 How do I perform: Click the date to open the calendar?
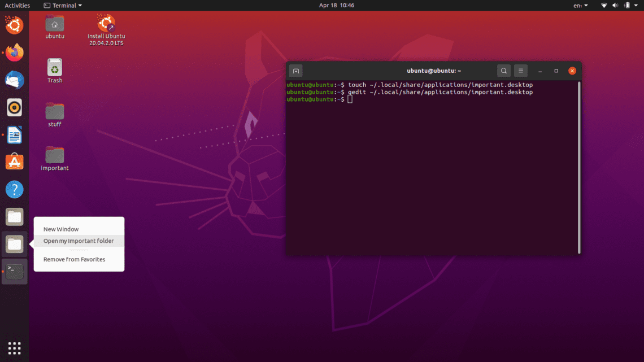click(x=337, y=5)
